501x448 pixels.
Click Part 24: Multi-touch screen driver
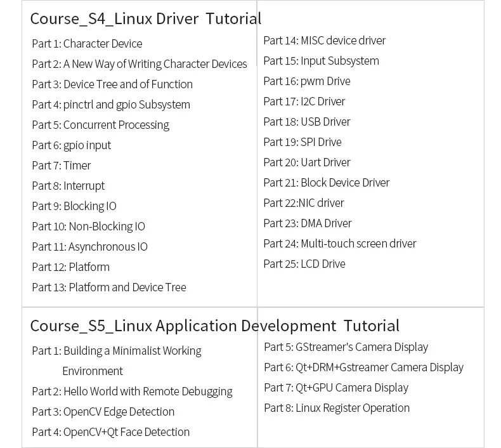339,244
